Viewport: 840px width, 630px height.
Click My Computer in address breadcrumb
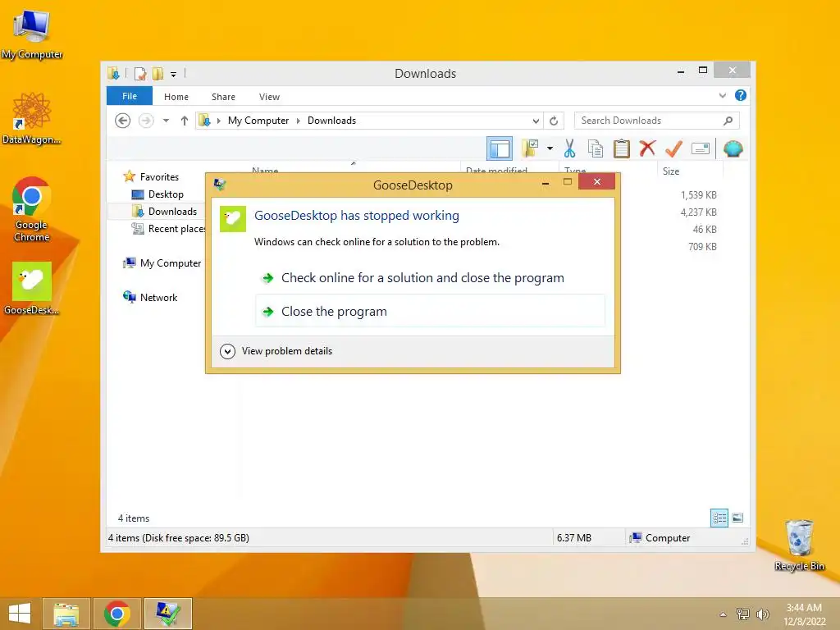tap(258, 121)
